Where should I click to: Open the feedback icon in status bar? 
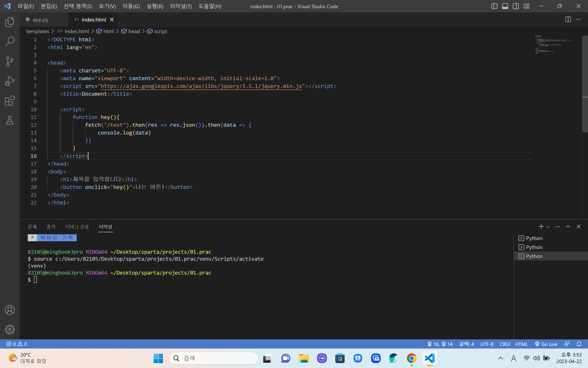click(x=567, y=344)
